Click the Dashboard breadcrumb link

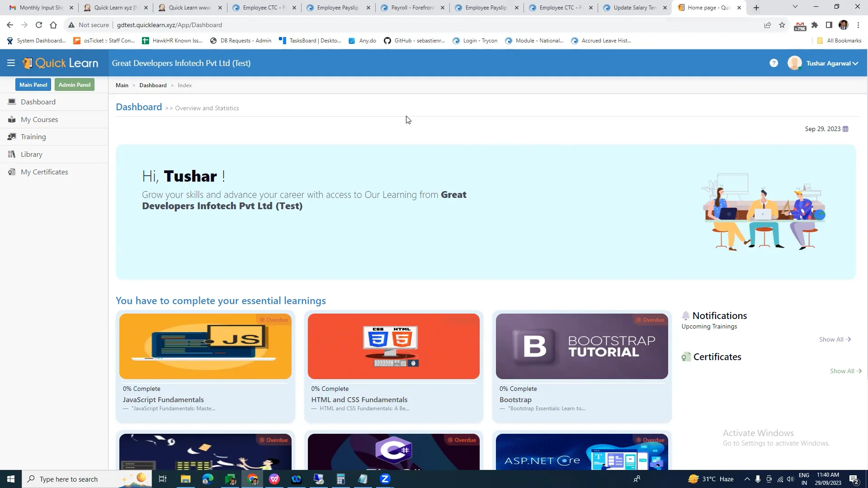point(153,85)
